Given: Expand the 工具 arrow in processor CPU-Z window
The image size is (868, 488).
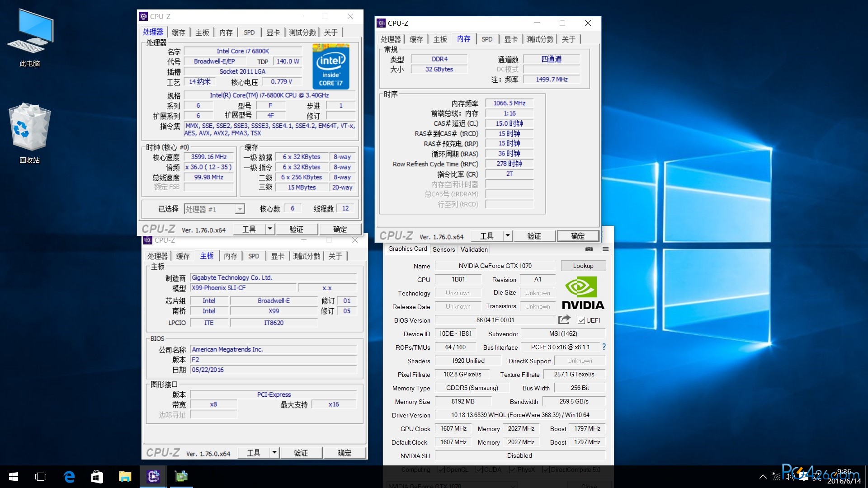Looking at the screenshot, I should [269, 229].
